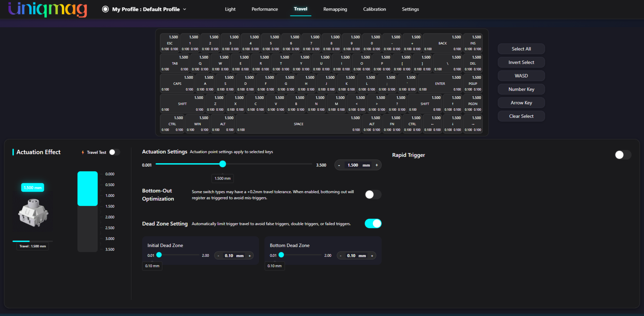Screen dimensions: 644x316
Task: Enable the Travel Test toggle
Action: (114, 152)
